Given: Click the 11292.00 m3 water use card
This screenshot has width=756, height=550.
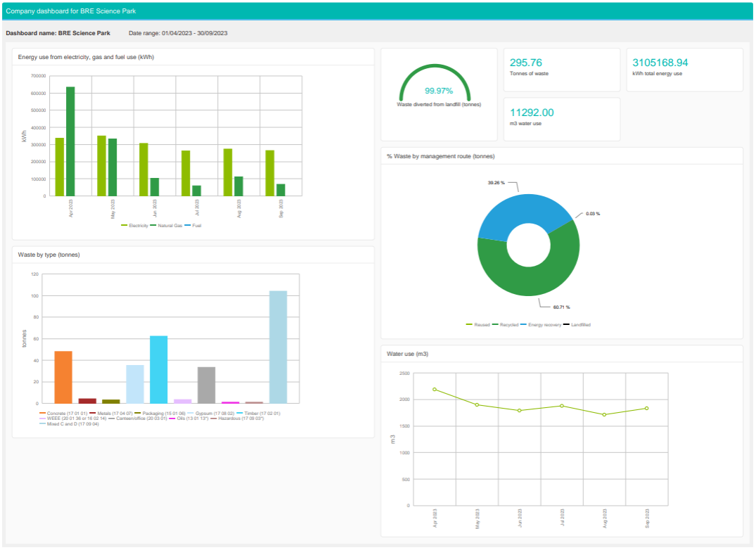Looking at the screenshot, I should click(x=562, y=119).
